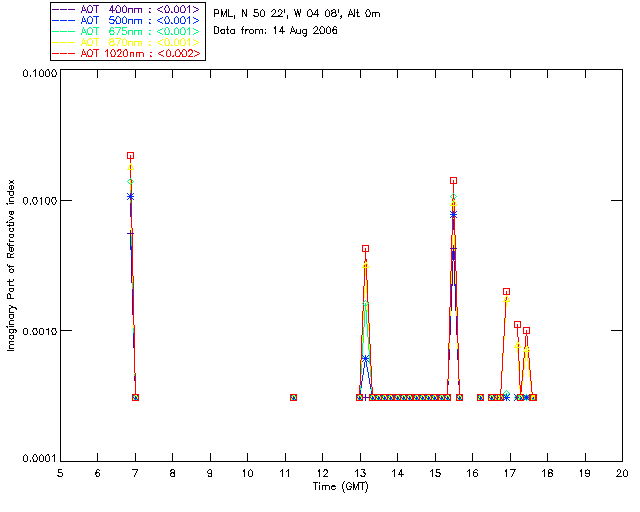Click the x-axis tick label 16
Viewport: 640px width, 512px height.
click(x=473, y=473)
